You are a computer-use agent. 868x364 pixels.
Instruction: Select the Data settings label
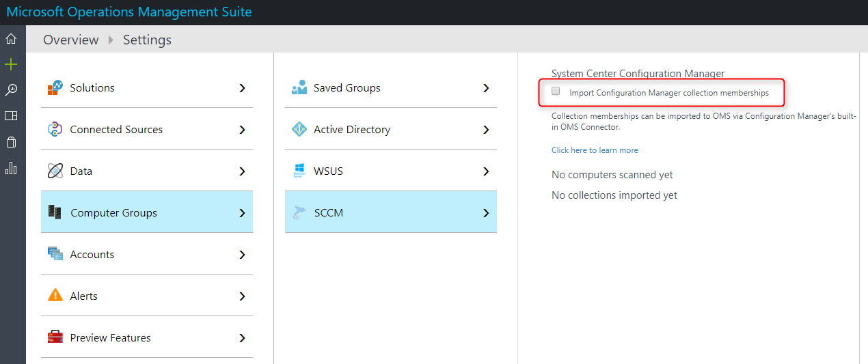point(81,171)
